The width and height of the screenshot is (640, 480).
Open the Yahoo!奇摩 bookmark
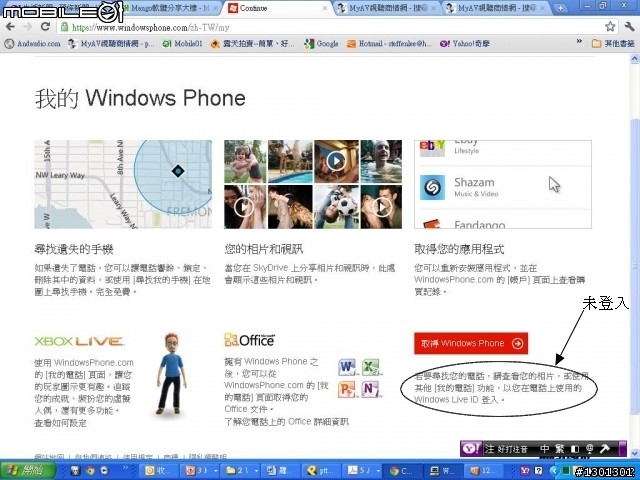click(464, 44)
